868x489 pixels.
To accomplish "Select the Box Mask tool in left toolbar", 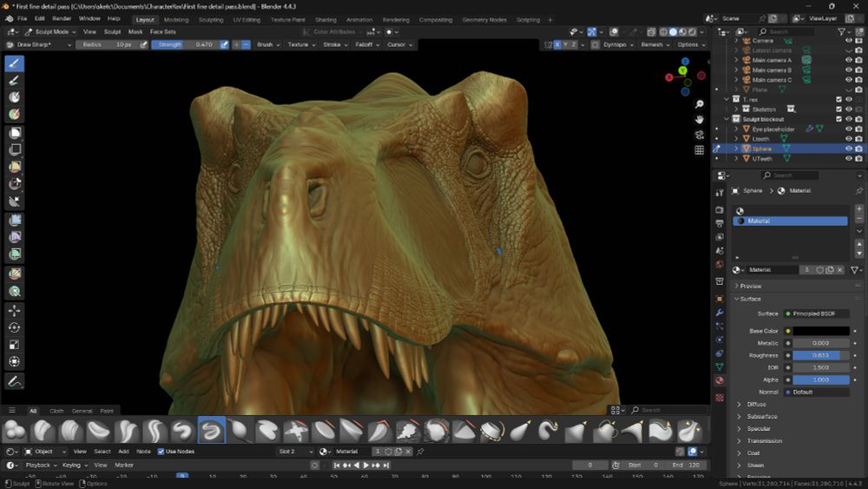I will point(15,132).
